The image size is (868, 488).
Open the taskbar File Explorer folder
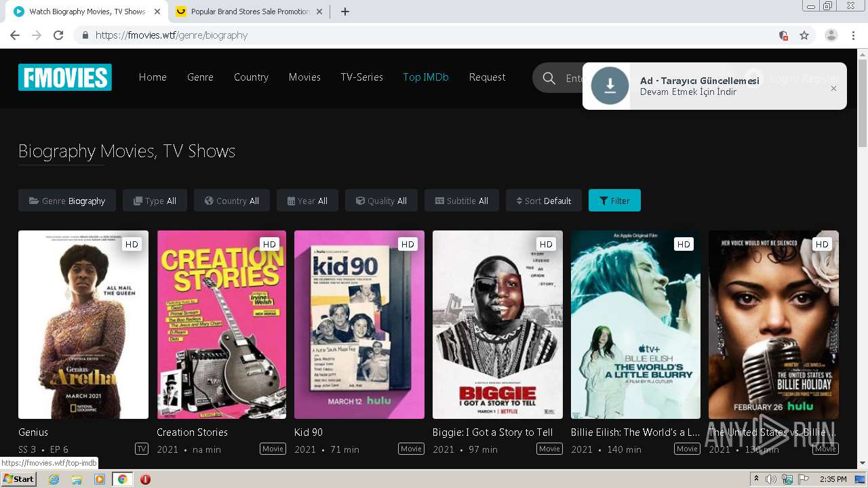[77, 479]
